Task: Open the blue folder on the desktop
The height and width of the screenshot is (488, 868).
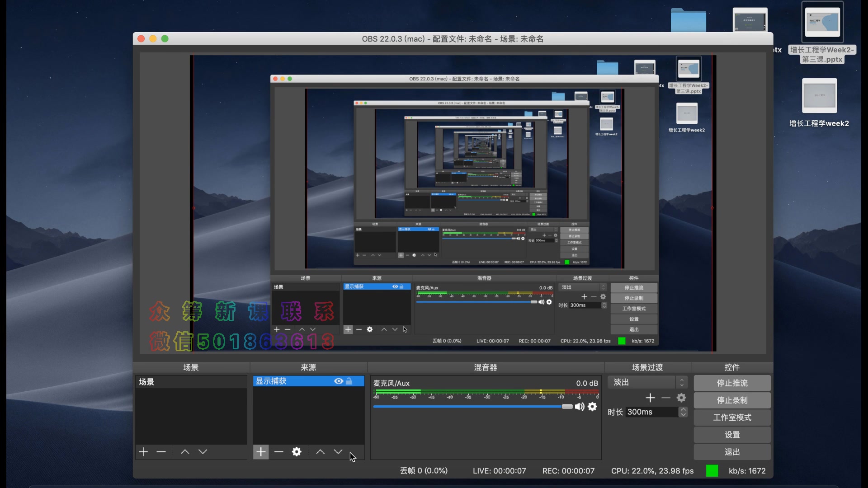Action: (x=688, y=20)
